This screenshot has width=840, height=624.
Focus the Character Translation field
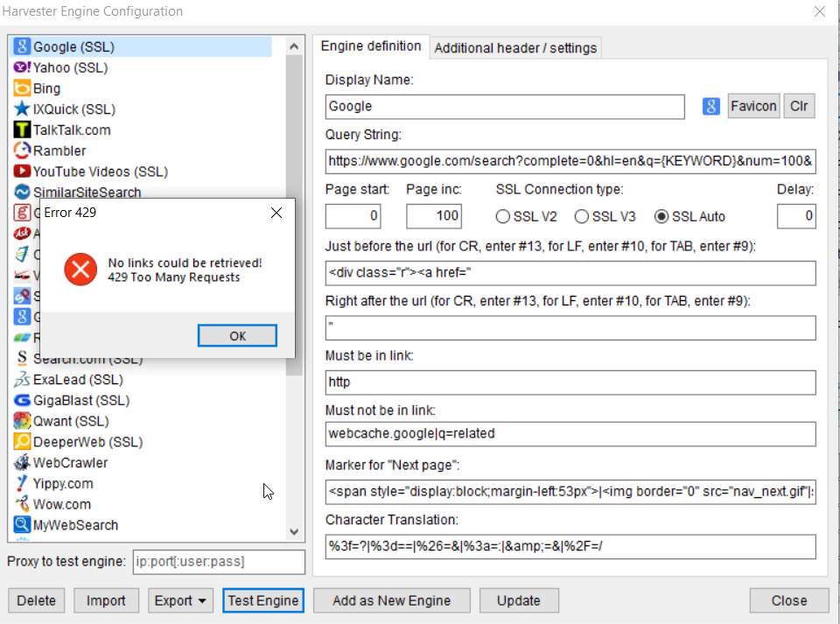tap(570, 546)
